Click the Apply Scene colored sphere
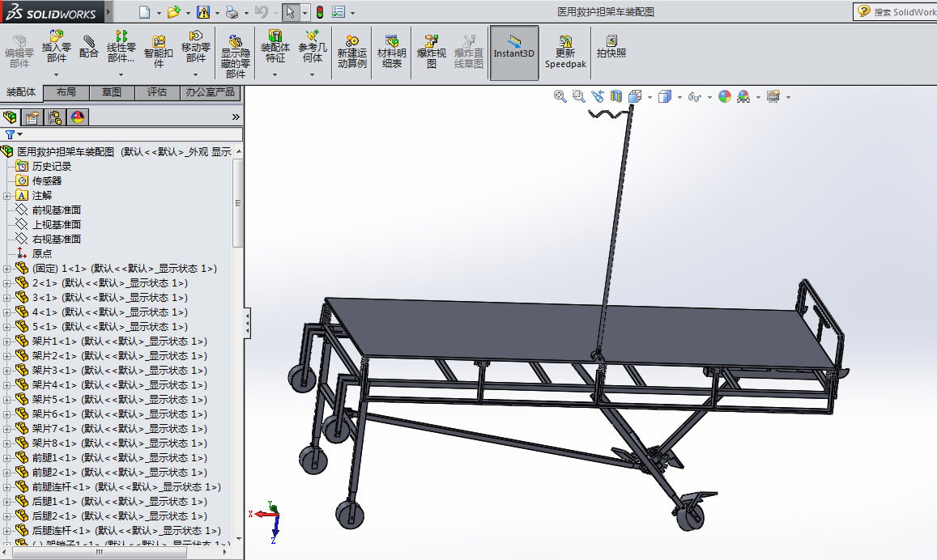This screenshot has width=937, height=560. pos(724,96)
